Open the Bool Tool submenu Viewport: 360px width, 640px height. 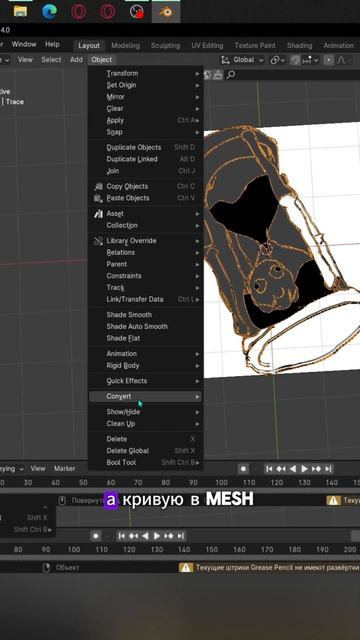(145, 462)
